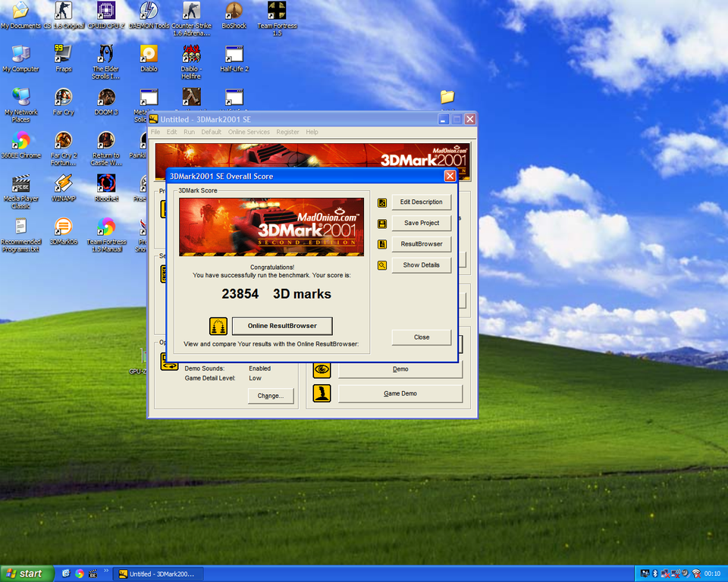The width and height of the screenshot is (728, 582).
Task: Select the My Computer desktop icon
Action: click(x=21, y=58)
